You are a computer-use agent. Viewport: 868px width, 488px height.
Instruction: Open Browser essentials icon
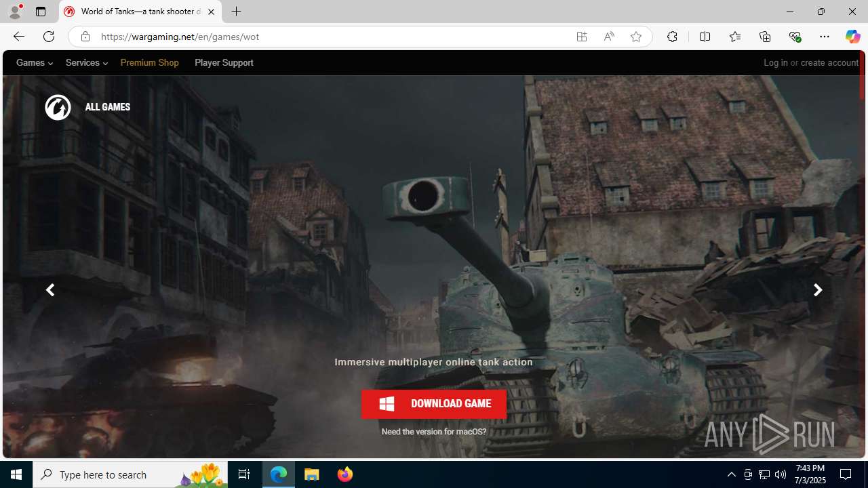[x=795, y=37]
